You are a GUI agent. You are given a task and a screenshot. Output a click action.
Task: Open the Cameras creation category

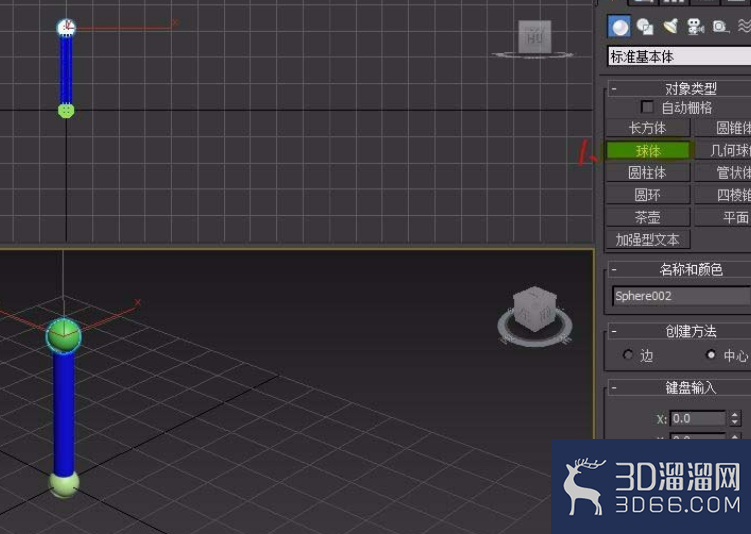(695, 26)
